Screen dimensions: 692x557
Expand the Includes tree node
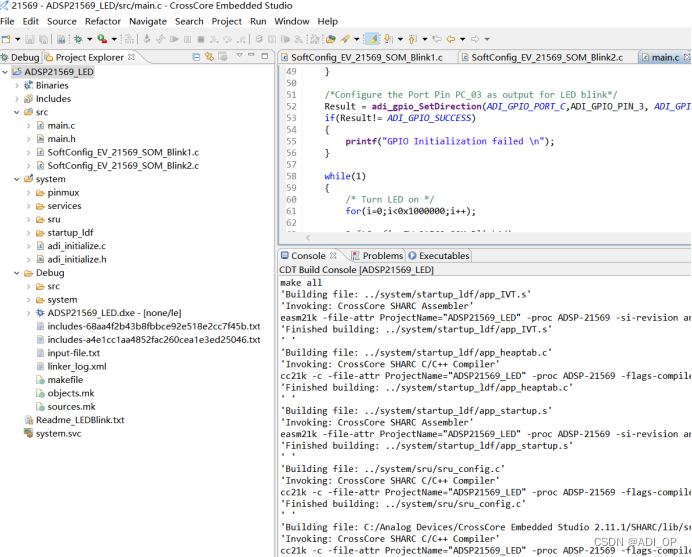pyautogui.click(x=17, y=99)
